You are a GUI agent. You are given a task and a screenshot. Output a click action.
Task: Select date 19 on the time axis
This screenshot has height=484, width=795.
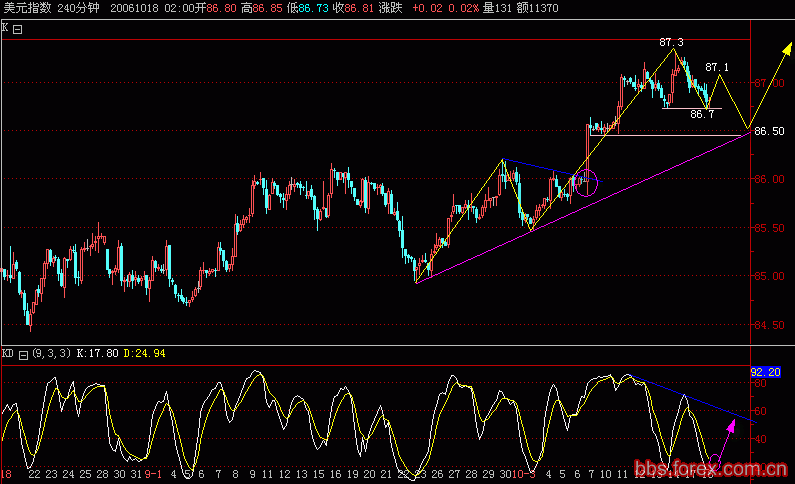(352, 474)
